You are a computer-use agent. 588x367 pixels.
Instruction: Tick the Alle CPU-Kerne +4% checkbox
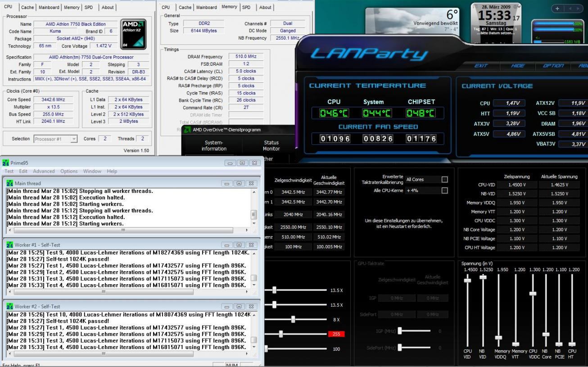pyautogui.click(x=445, y=191)
